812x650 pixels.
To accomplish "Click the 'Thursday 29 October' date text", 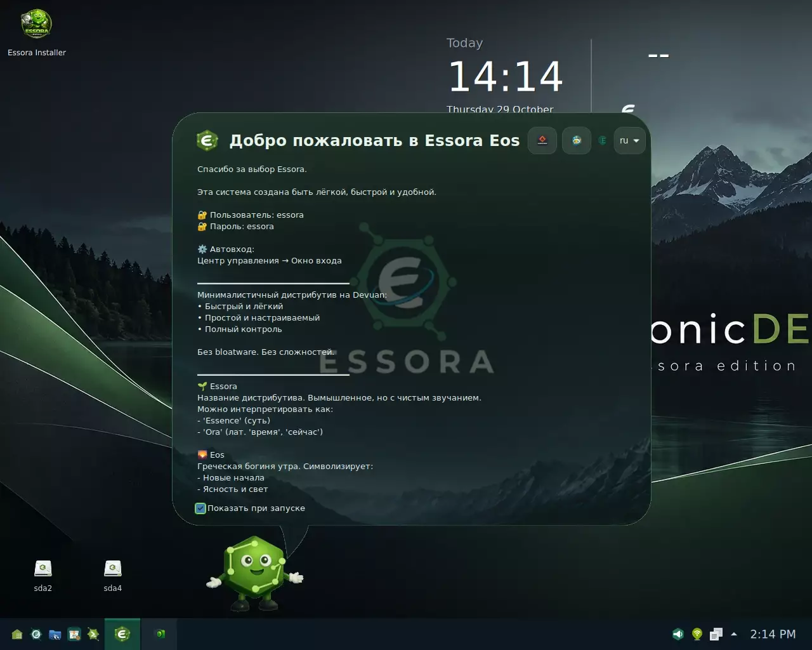I will tap(500, 109).
